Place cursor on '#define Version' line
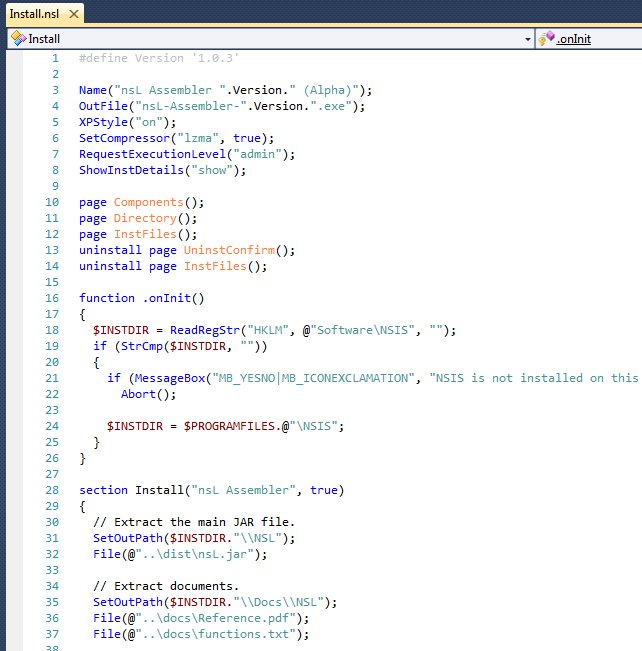The width and height of the screenshot is (642, 651). tap(159, 58)
